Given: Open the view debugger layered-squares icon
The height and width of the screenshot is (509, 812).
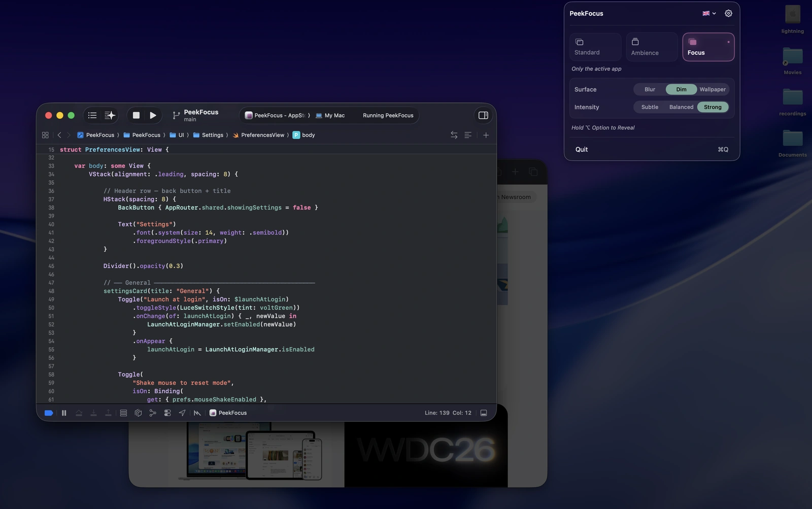Looking at the screenshot, I should point(138,413).
